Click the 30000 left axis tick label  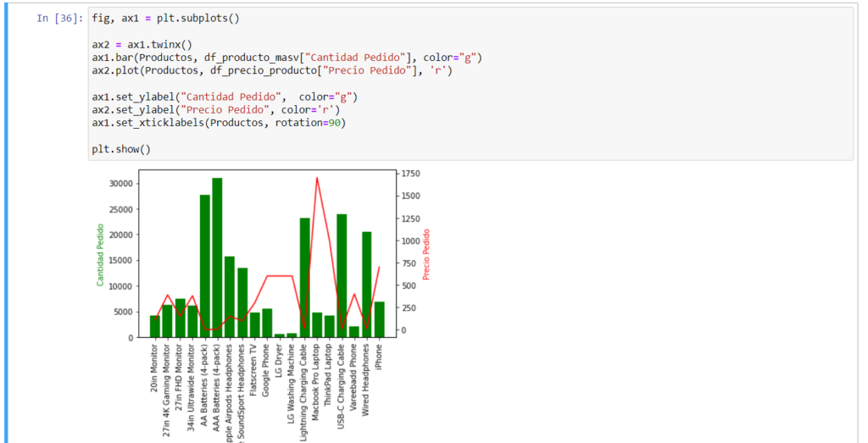coord(119,184)
